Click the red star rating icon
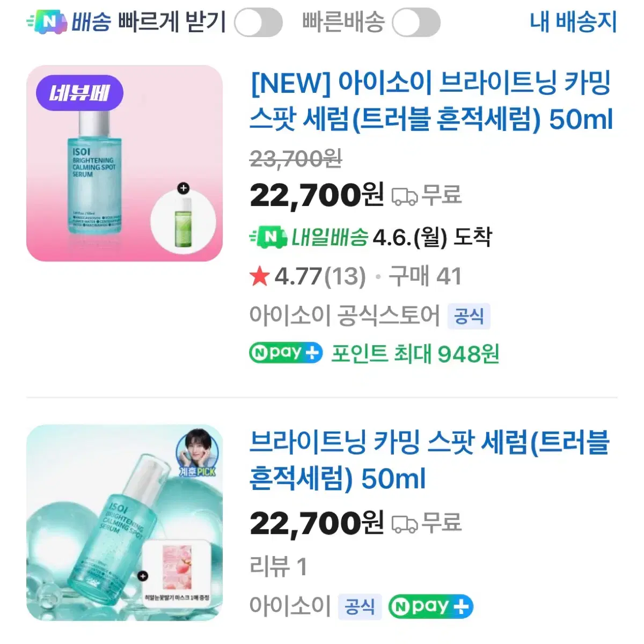644x644 pixels. click(x=260, y=277)
